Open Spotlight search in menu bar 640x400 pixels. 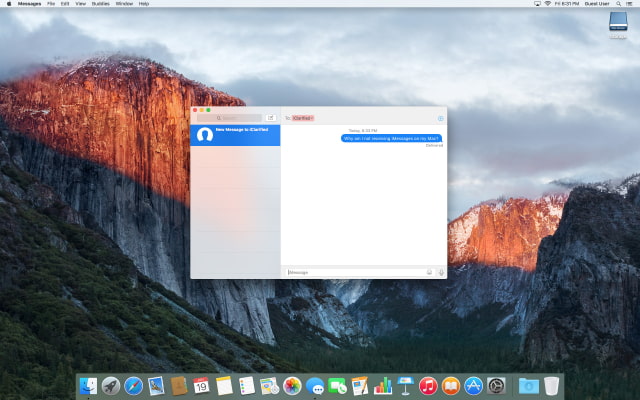pyautogui.click(x=620, y=4)
